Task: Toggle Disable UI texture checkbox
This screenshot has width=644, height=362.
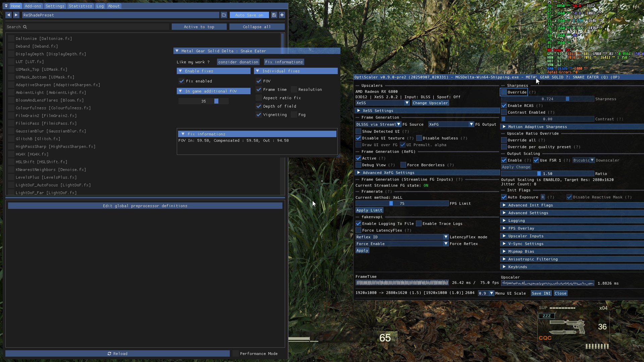Action: (358, 138)
